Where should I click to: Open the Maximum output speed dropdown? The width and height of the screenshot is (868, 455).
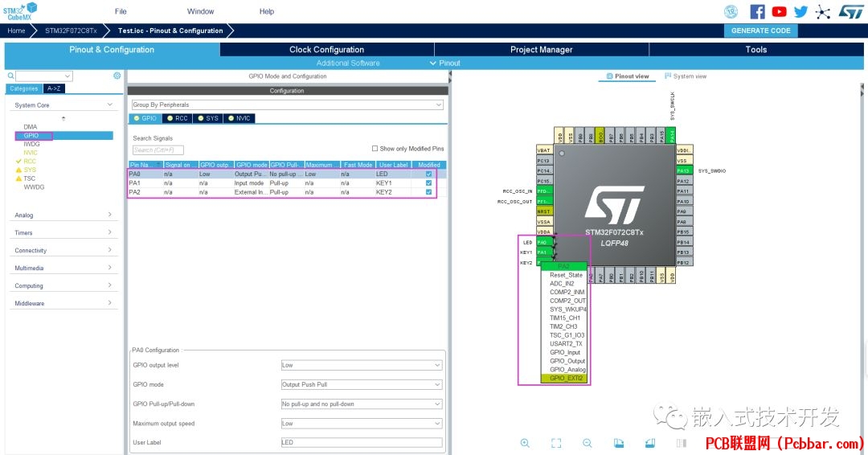362,424
